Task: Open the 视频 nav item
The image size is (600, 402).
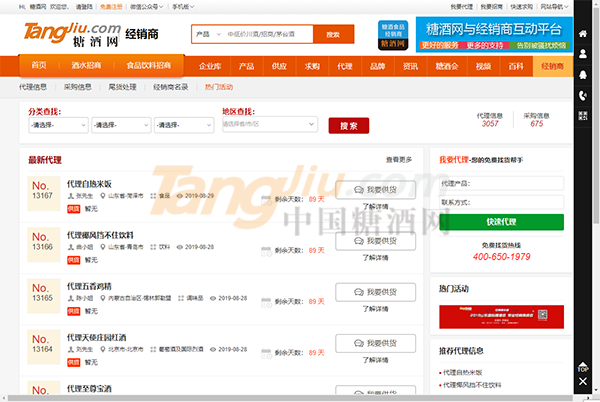Action: point(483,67)
